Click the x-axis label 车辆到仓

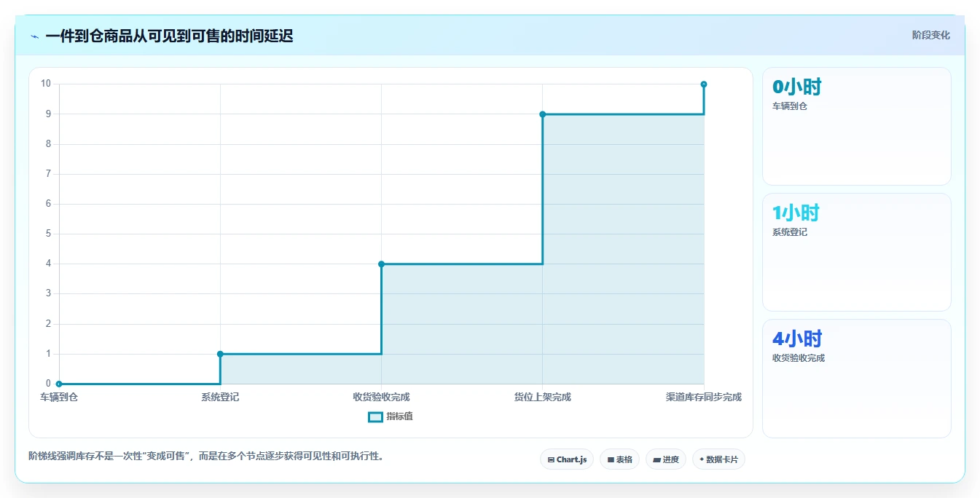[x=59, y=397]
